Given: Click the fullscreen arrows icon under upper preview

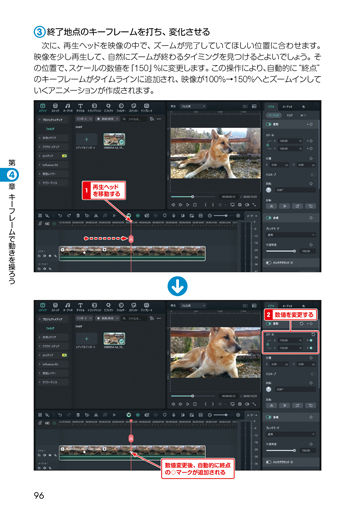Looking at the screenshot, I should click(254, 205).
